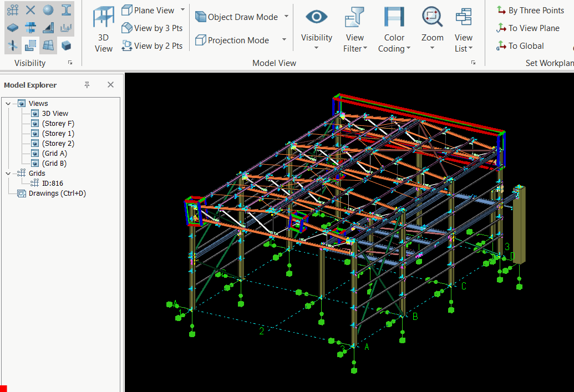Click the By Three Points workplane button
Viewport: 574px width, 392px height.
coord(530,11)
